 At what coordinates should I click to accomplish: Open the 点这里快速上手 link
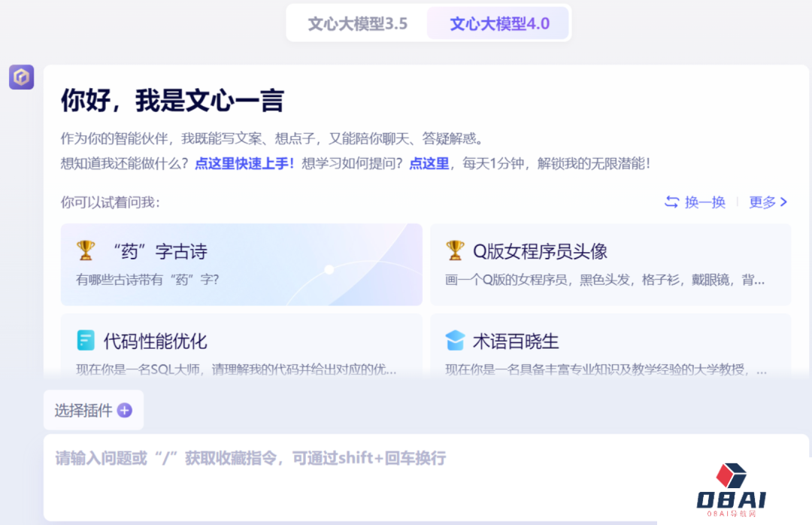point(244,164)
